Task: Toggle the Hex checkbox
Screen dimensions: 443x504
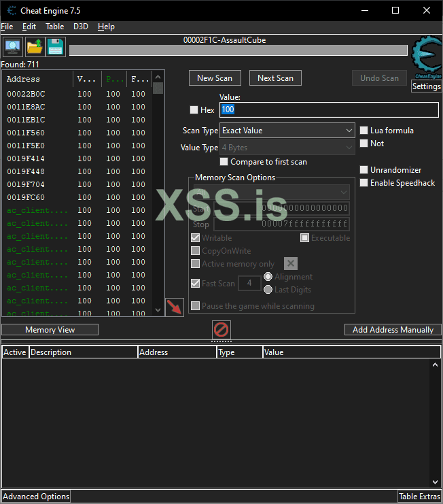Action: 194,110
